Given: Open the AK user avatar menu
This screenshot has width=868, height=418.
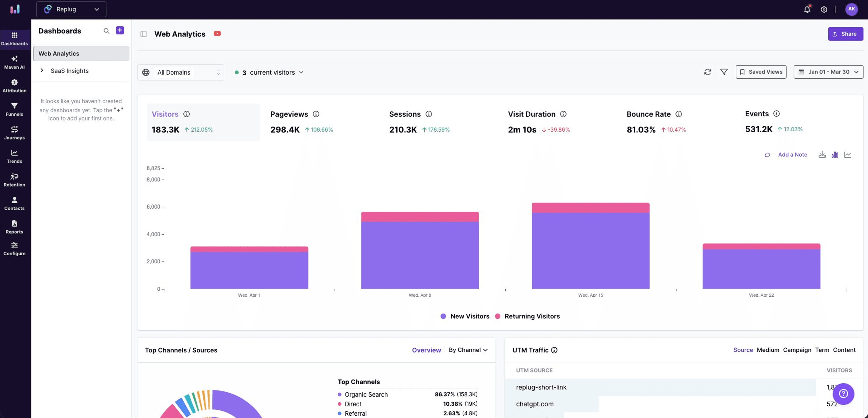Looking at the screenshot, I should pyautogui.click(x=852, y=9).
